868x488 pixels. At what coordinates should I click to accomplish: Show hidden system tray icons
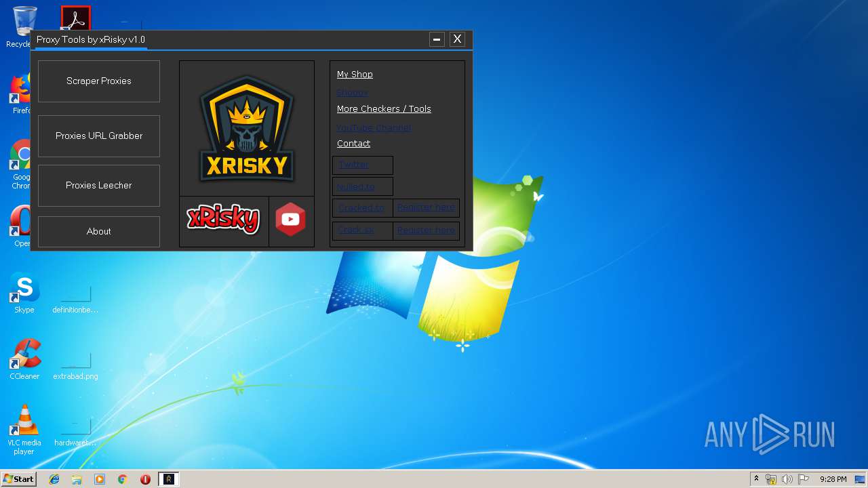[757, 479]
